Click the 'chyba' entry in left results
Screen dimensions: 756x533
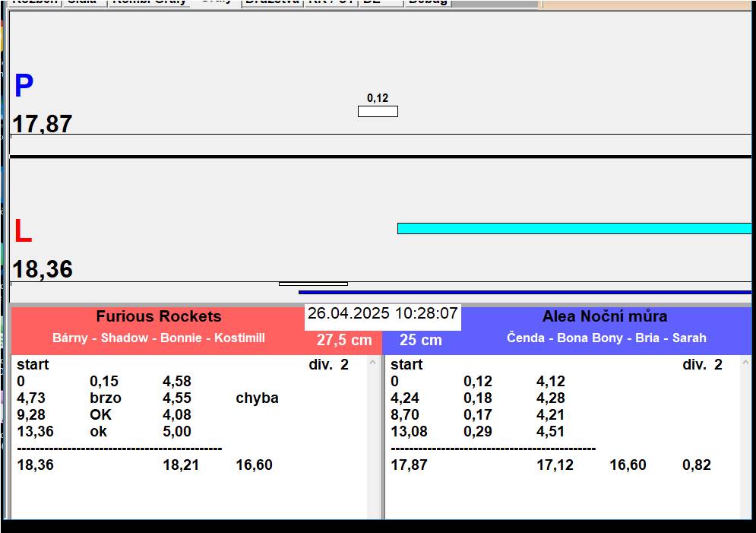click(x=257, y=398)
